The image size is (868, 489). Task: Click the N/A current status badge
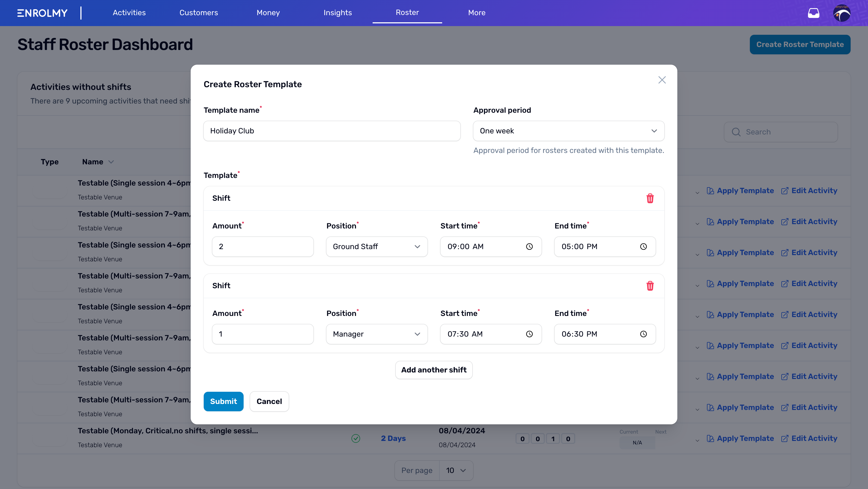(637, 443)
